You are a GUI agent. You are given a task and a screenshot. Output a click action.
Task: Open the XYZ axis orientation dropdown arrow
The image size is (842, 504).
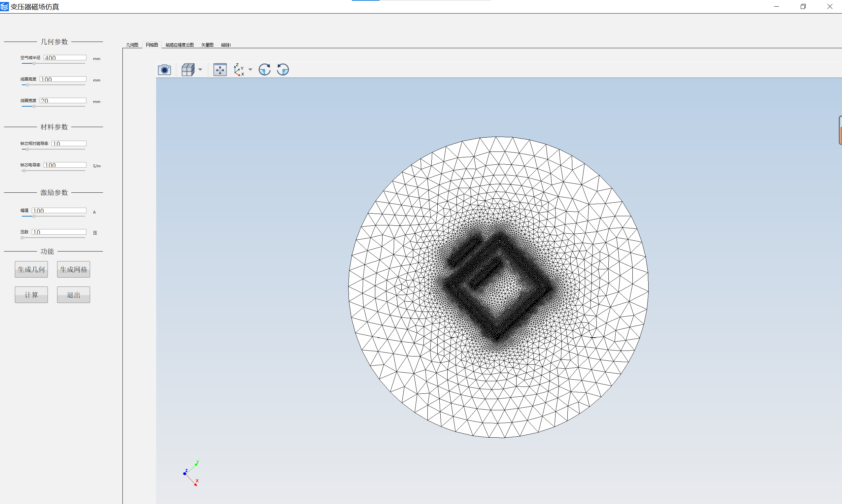tap(250, 70)
